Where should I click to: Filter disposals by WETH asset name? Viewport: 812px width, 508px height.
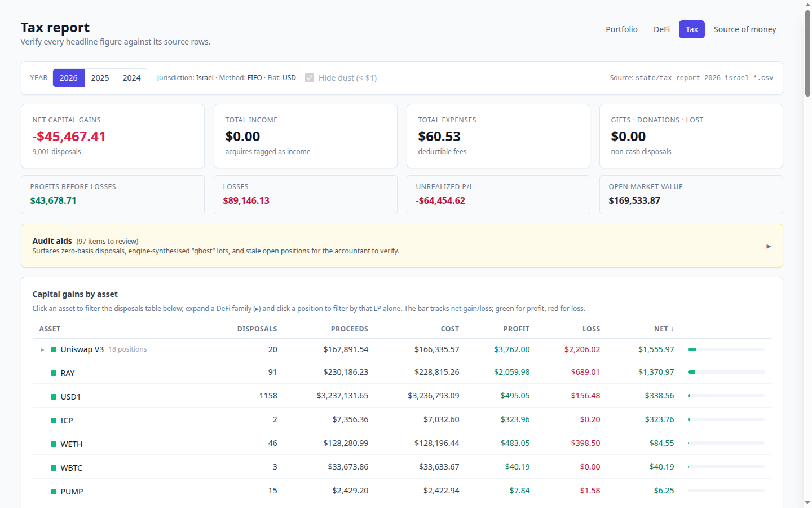pos(72,444)
